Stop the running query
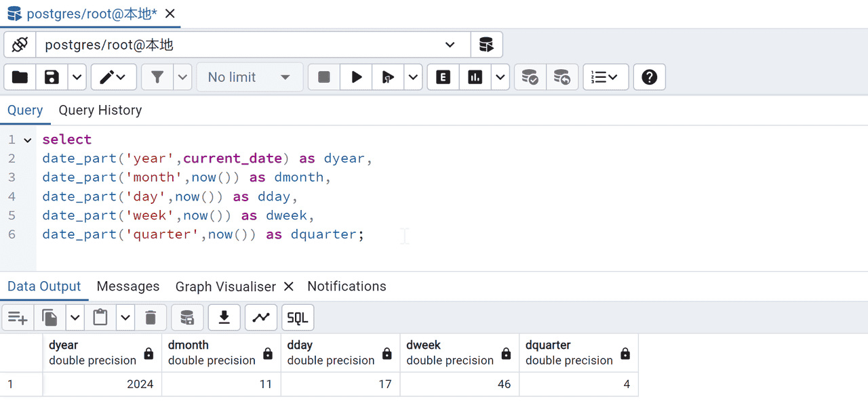Viewport: 868px width, 420px height. coord(324,77)
